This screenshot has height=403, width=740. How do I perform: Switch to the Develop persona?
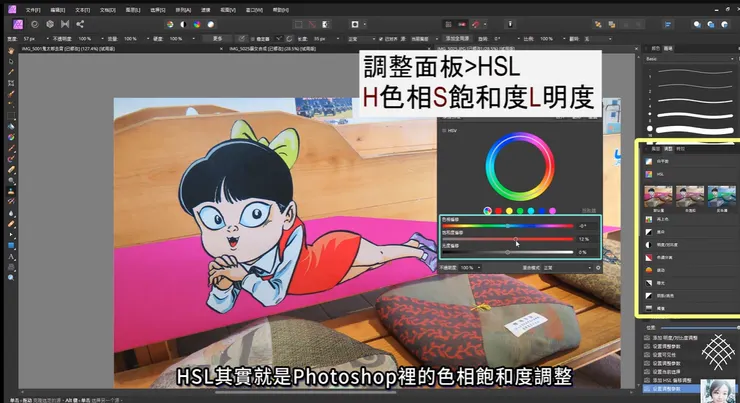(x=50, y=24)
